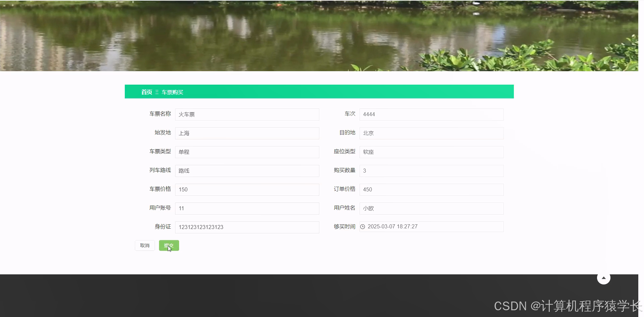The width and height of the screenshot is (644, 317).
Task: Click the 车票名称 label
Action: click(160, 114)
